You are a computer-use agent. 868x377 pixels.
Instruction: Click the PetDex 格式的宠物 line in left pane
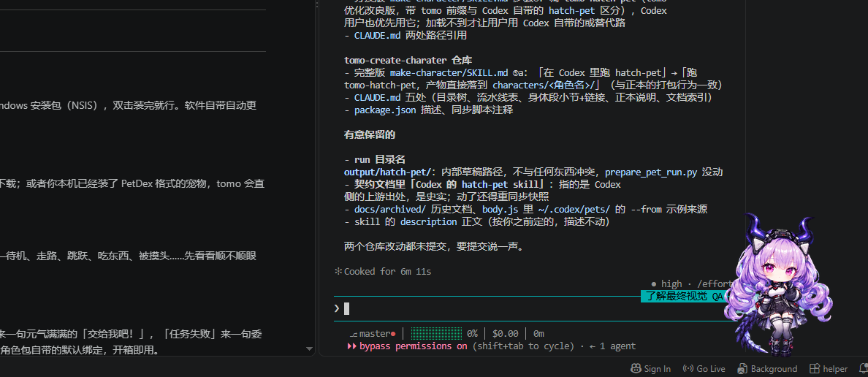point(132,184)
